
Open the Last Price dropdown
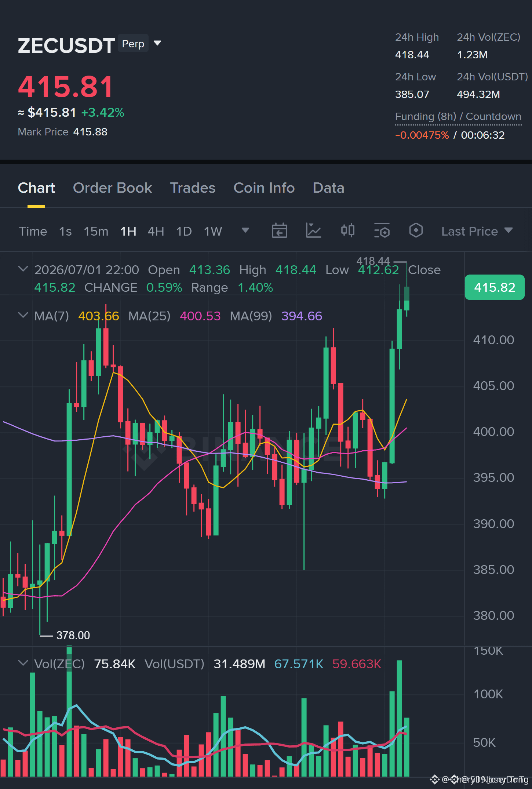tap(477, 231)
